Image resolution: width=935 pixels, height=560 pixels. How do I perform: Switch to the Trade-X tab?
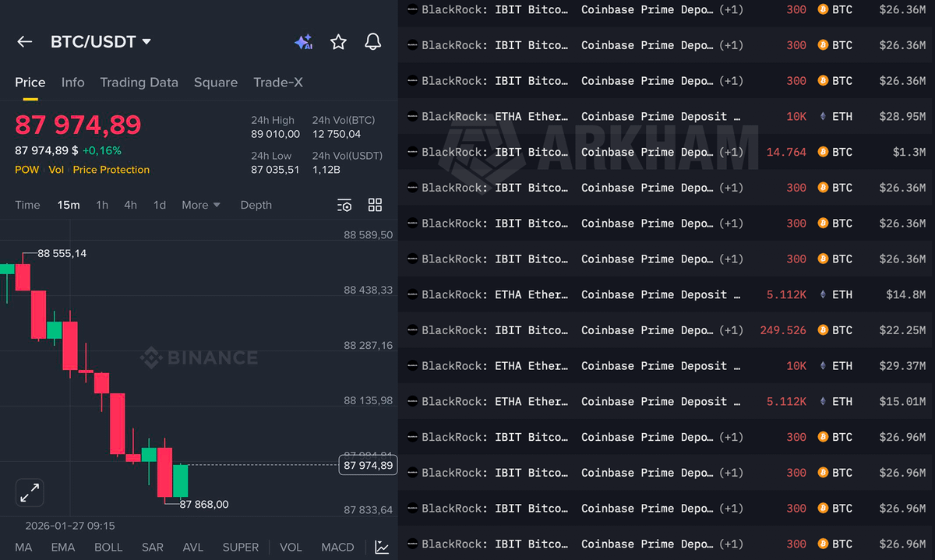tap(277, 83)
